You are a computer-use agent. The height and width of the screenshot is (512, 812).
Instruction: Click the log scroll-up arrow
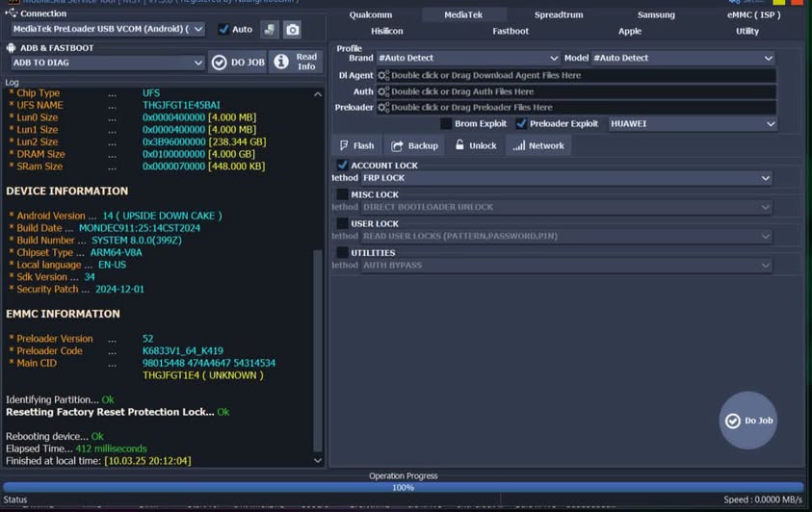point(318,94)
